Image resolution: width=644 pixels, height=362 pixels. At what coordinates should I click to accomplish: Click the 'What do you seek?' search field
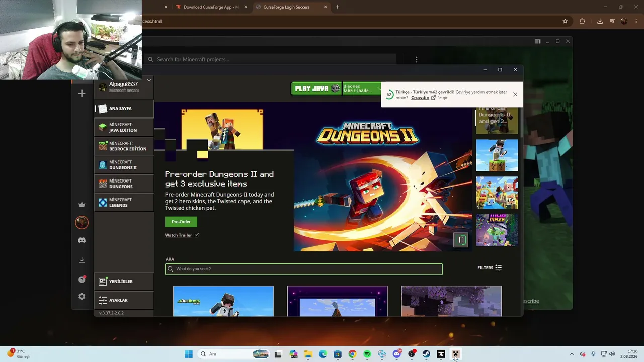click(304, 269)
